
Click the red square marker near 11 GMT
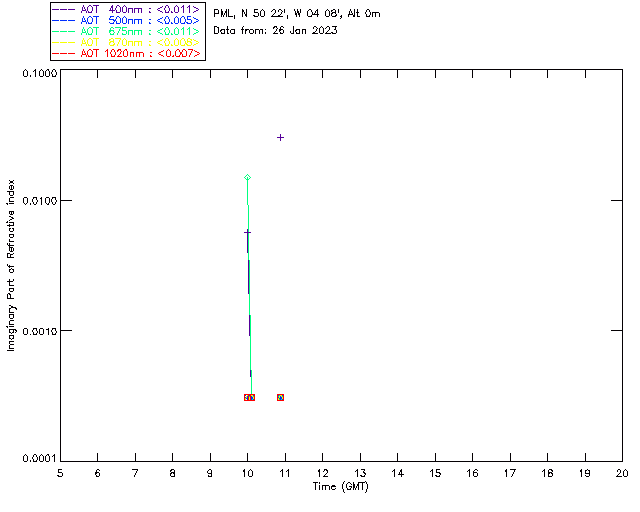click(280, 397)
